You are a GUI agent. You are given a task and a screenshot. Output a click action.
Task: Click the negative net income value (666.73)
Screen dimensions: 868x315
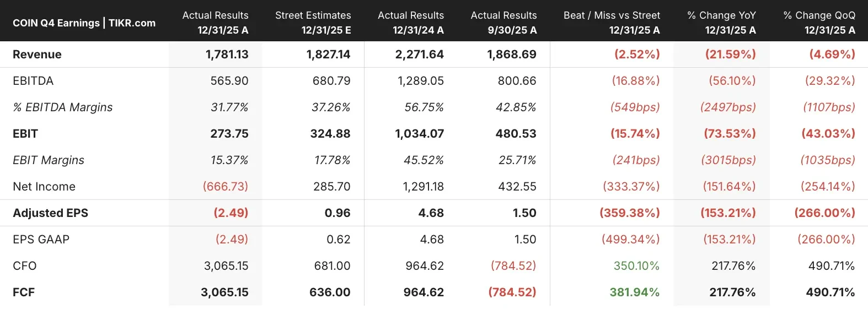pos(226,187)
